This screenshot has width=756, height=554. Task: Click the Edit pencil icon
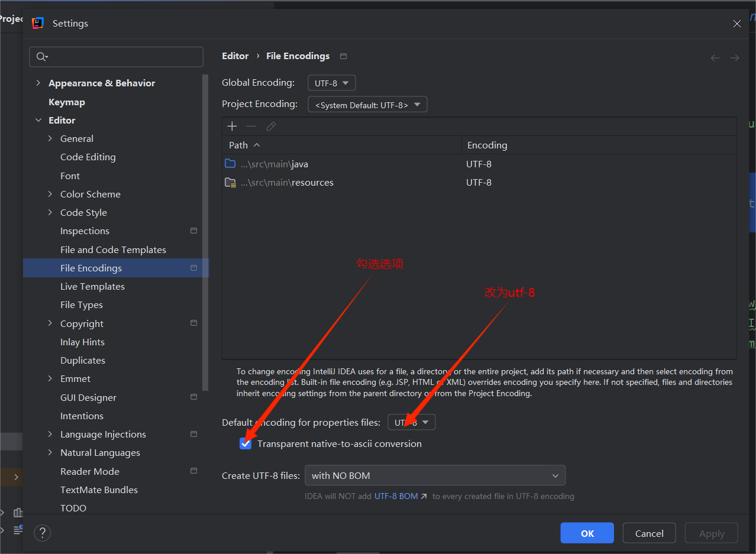coord(271,127)
